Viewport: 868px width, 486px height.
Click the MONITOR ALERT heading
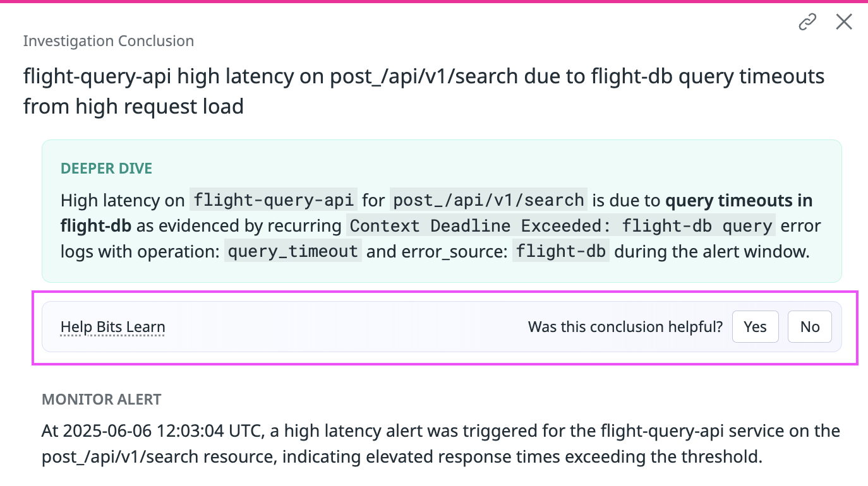[101, 400]
